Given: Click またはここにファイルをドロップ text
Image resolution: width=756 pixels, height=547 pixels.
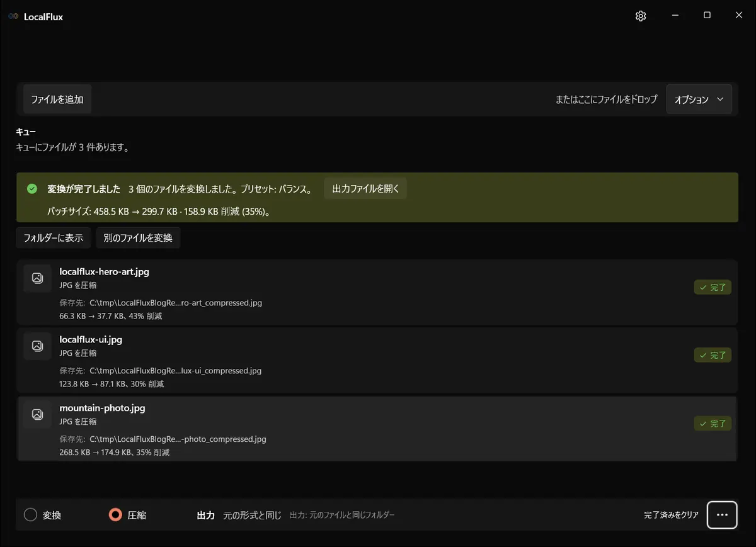Looking at the screenshot, I should click(x=606, y=99).
